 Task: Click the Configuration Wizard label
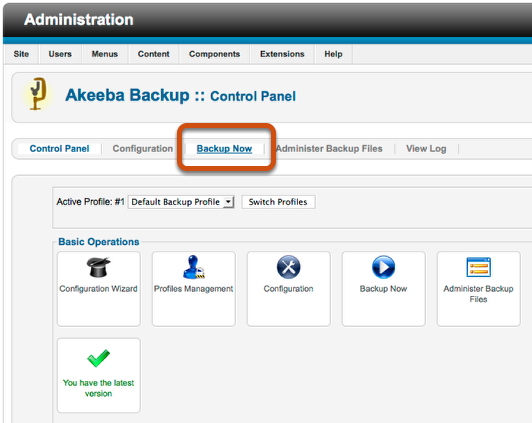coord(98,289)
